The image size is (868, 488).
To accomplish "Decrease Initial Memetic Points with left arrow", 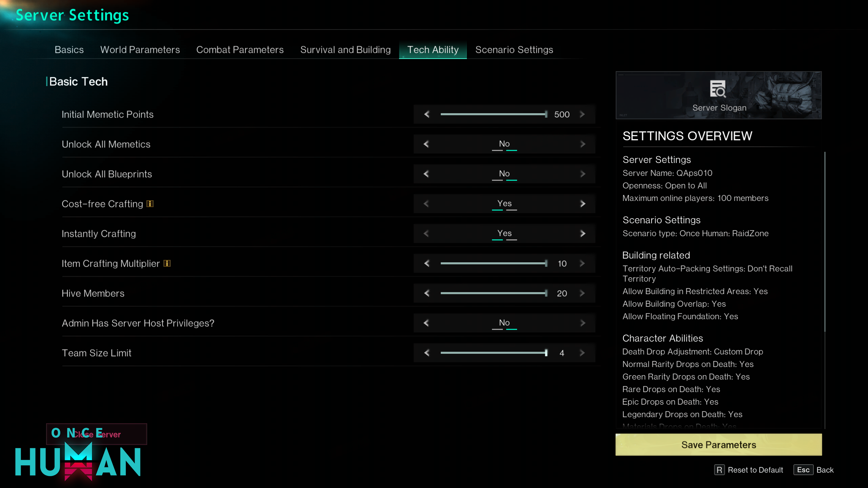I will (427, 115).
